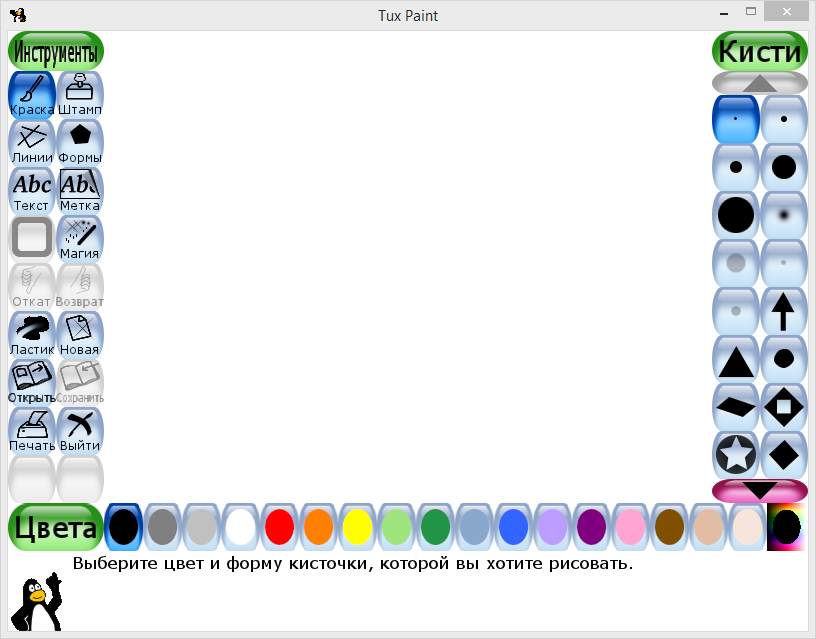This screenshot has width=816, height=639.
Task: Choose the medium round brush
Action: click(735, 167)
